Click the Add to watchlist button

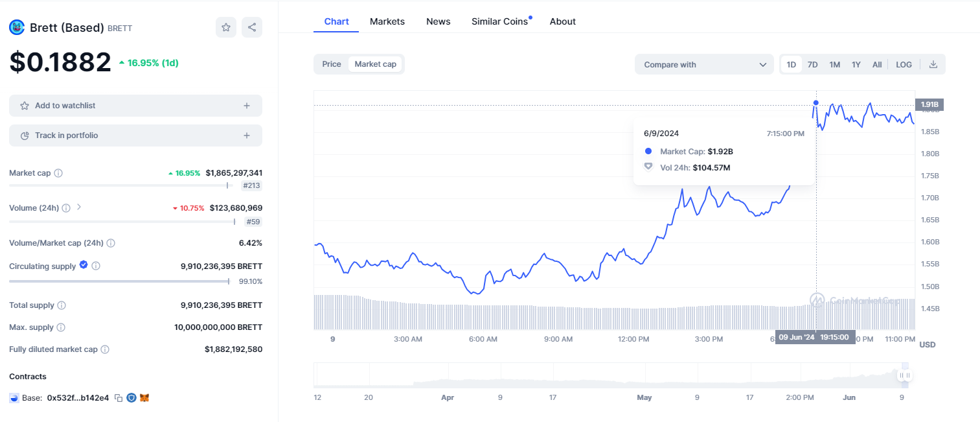coord(135,106)
